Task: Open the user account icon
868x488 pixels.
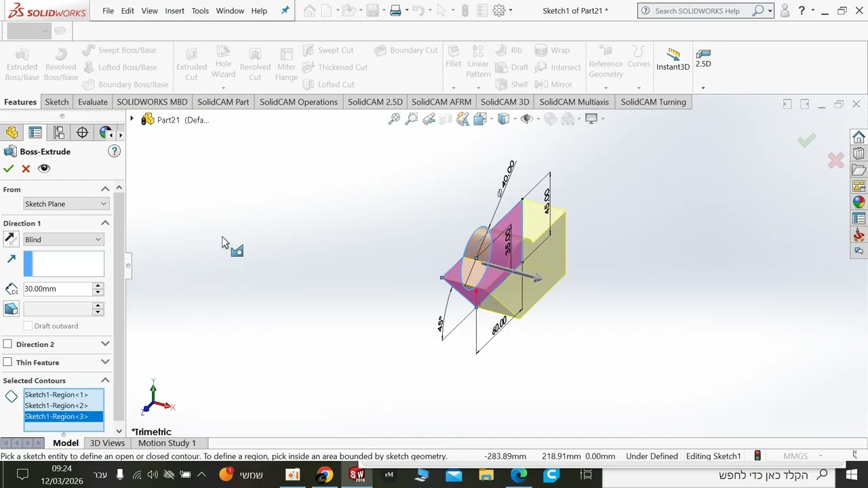Action: click(785, 11)
